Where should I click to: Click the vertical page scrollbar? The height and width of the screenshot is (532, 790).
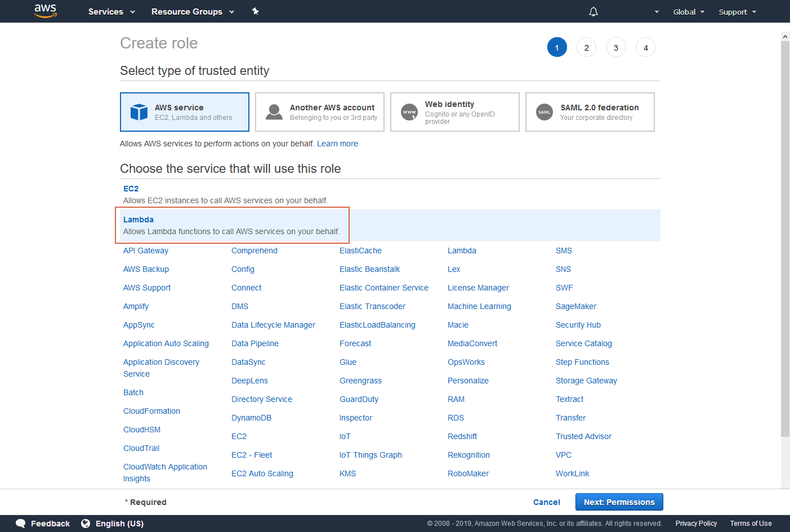pyautogui.click(x=785, y=239)
